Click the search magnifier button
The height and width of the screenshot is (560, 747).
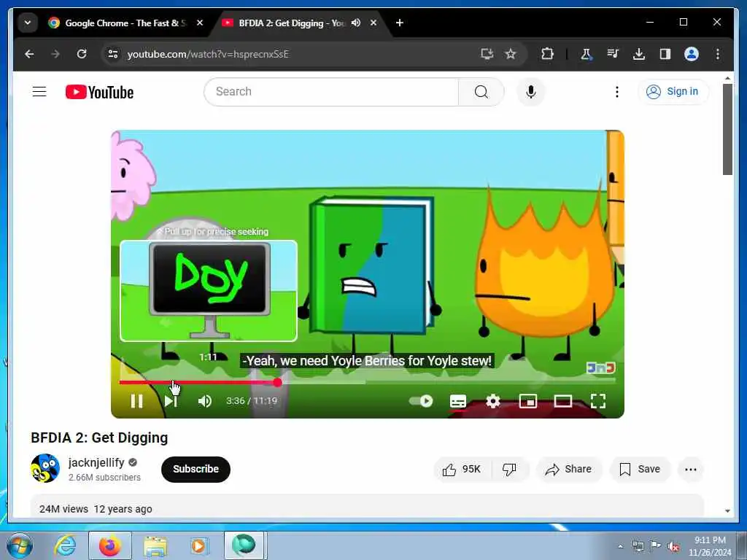481,91
